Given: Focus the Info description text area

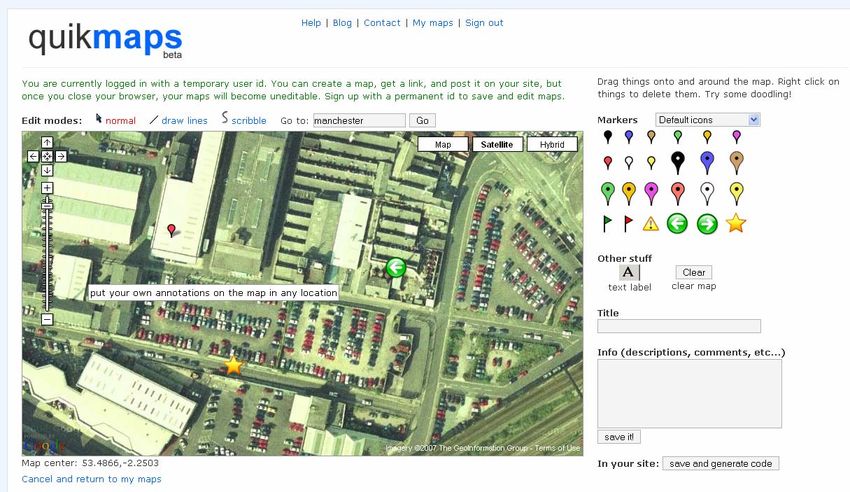Looking at the screenshot, I should click(x=690, y=394).
